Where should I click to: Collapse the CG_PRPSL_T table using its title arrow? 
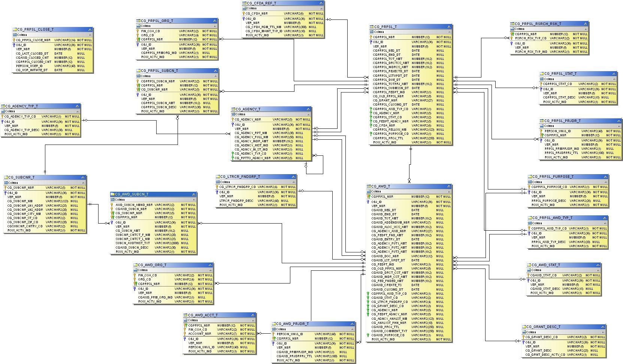449,27
